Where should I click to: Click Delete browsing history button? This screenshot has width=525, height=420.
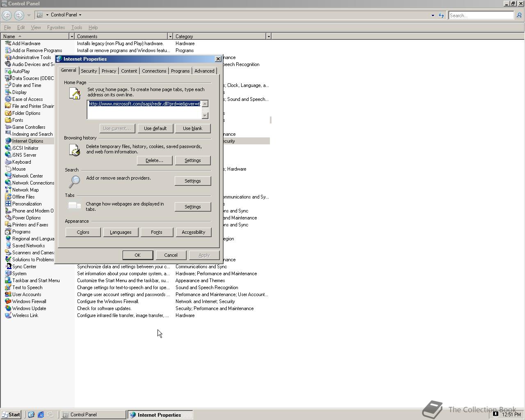154,160
